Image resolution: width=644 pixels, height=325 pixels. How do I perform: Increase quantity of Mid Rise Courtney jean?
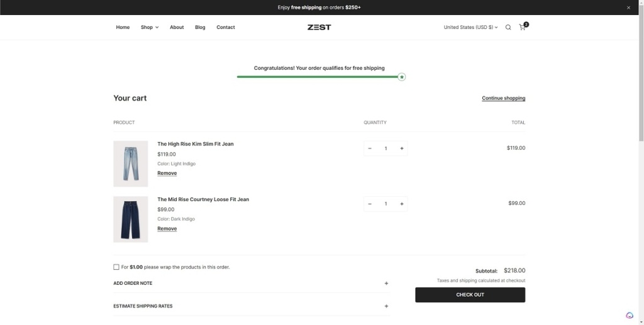(402, 204)
